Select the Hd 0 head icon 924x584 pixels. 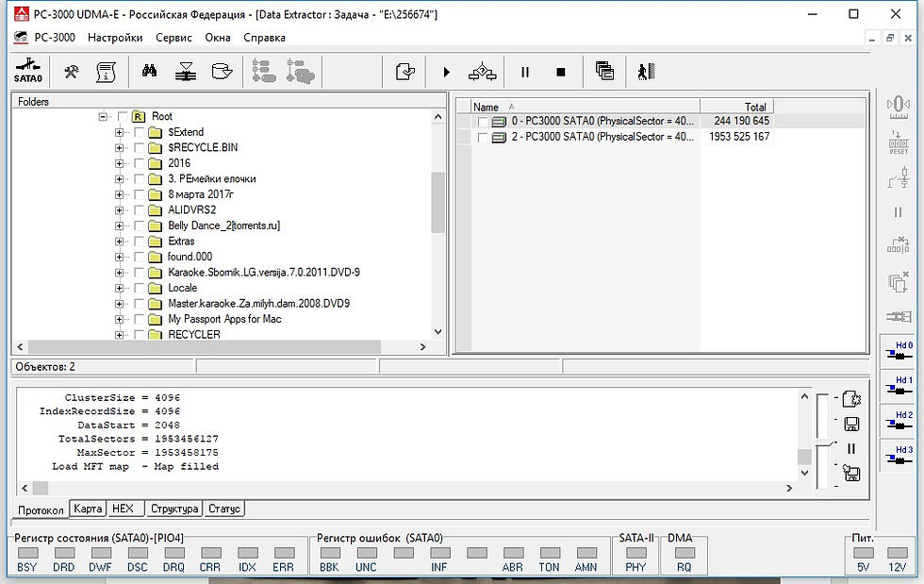point(899,351)
